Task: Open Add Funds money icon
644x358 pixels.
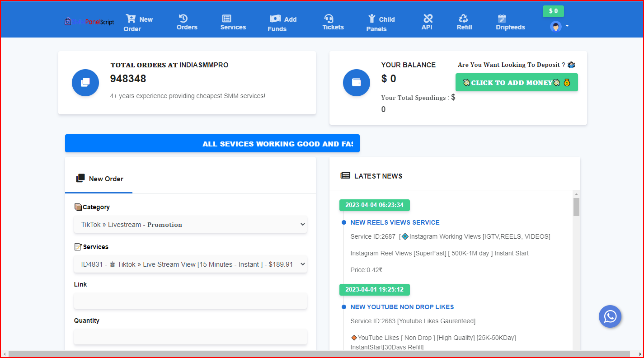Action: pyautogui.click(x=275, y=19)
